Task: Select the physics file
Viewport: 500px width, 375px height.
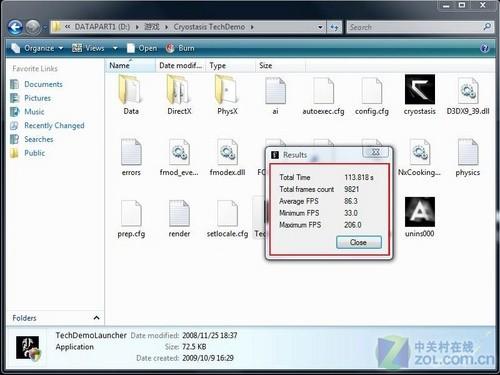Action: coord(468,157)
